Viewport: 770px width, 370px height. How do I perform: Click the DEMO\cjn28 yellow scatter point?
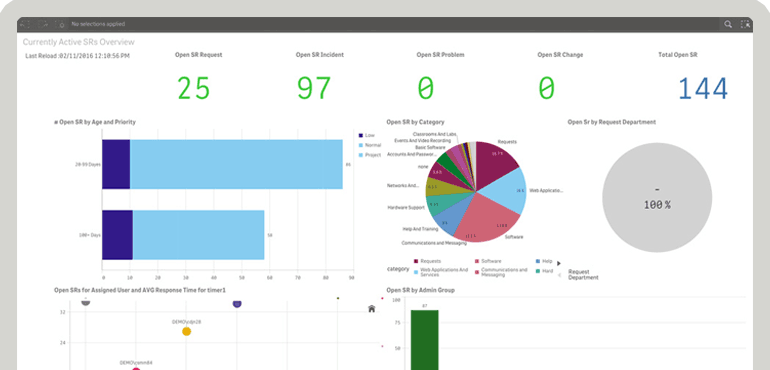(x=187, y=332)
